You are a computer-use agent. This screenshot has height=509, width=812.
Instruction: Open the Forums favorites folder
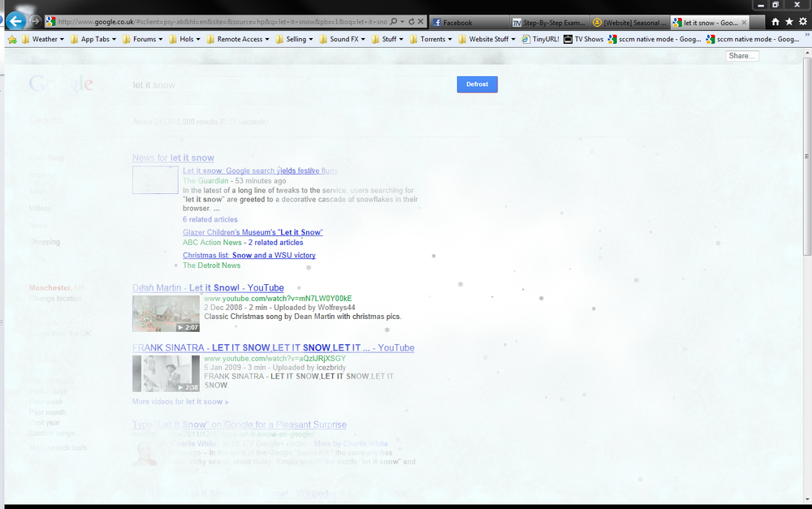tap(142, 39)
